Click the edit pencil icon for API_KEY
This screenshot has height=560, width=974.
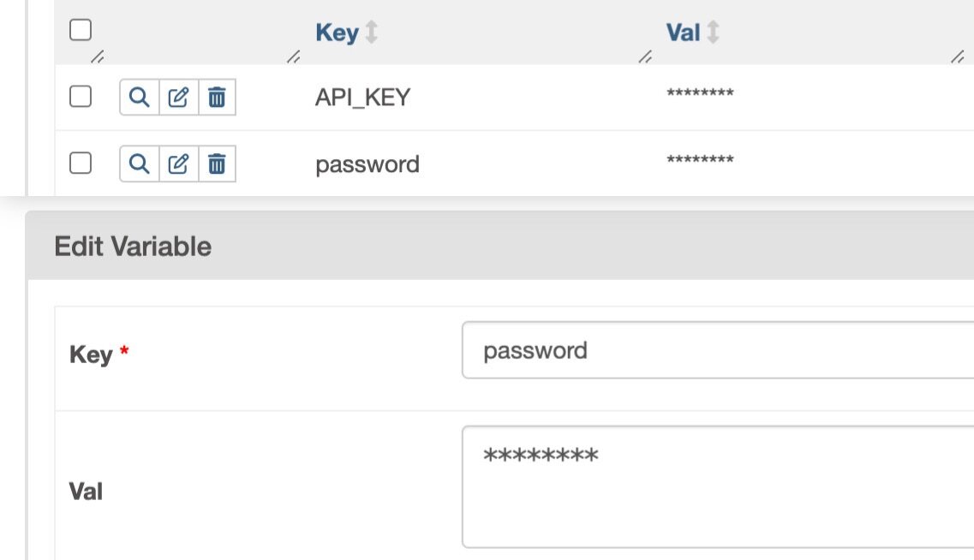point(178,98)
